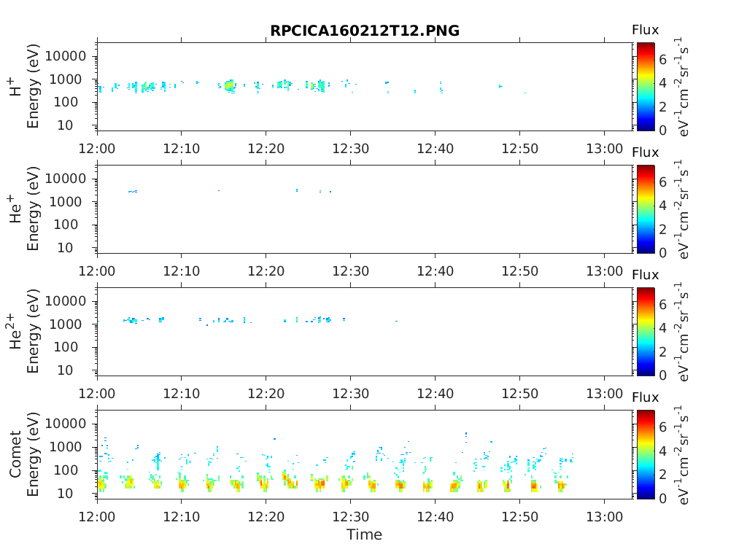Click the 12:40 tick under He+ panel
The image size is (747, 560).
436,271
